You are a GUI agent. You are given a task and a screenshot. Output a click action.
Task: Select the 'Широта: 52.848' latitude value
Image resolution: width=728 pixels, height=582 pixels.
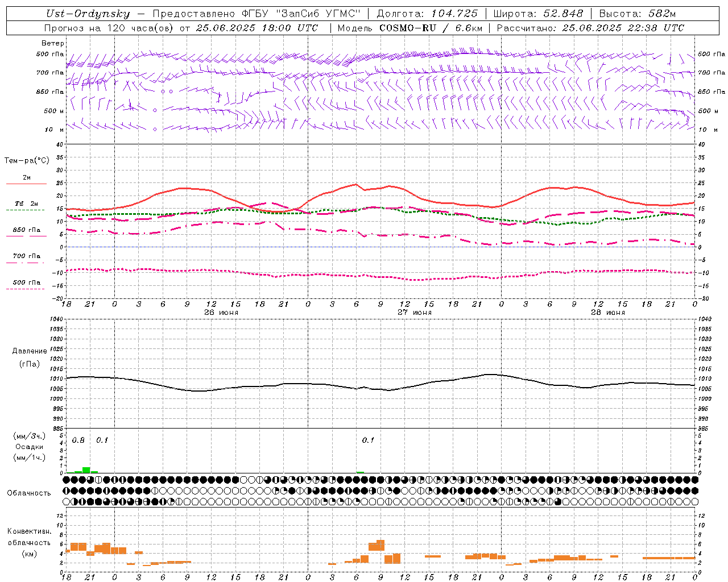(539, 14)
